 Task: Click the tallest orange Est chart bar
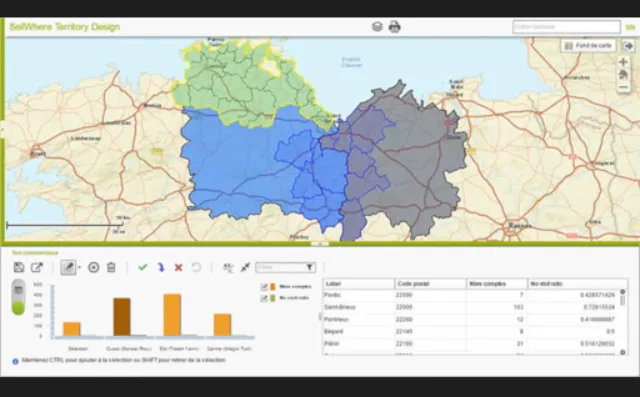tap(172, 315)
